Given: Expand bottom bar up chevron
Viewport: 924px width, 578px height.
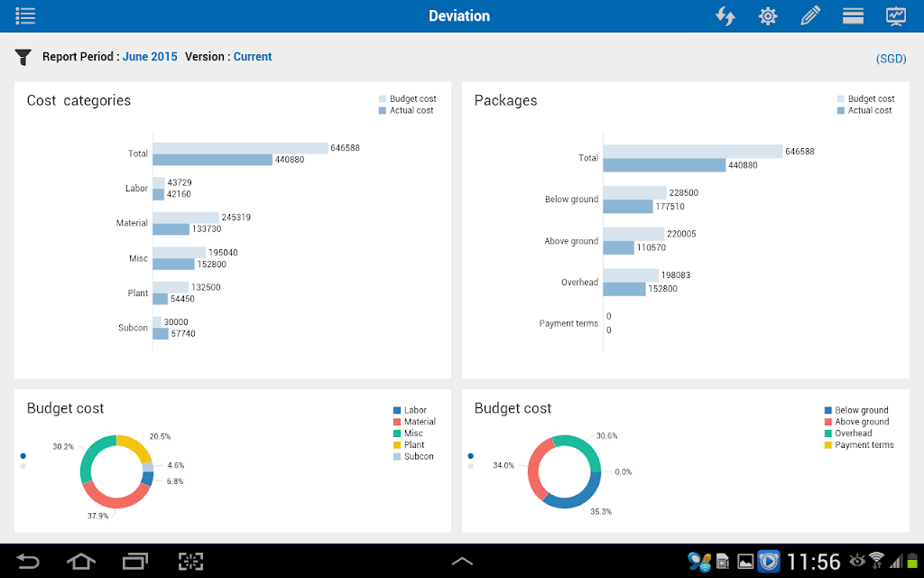Looking at the screenshot, I should [x=462, y=562].
